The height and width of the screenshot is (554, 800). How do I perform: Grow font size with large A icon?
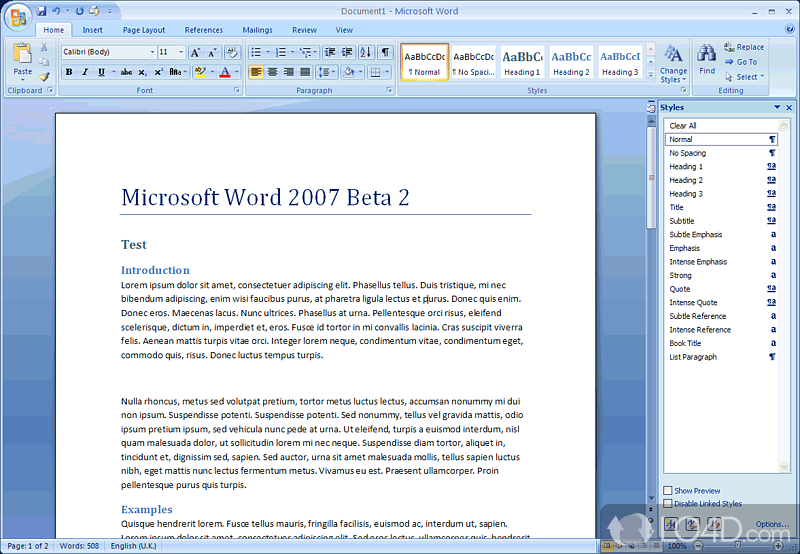pos(195,52)
